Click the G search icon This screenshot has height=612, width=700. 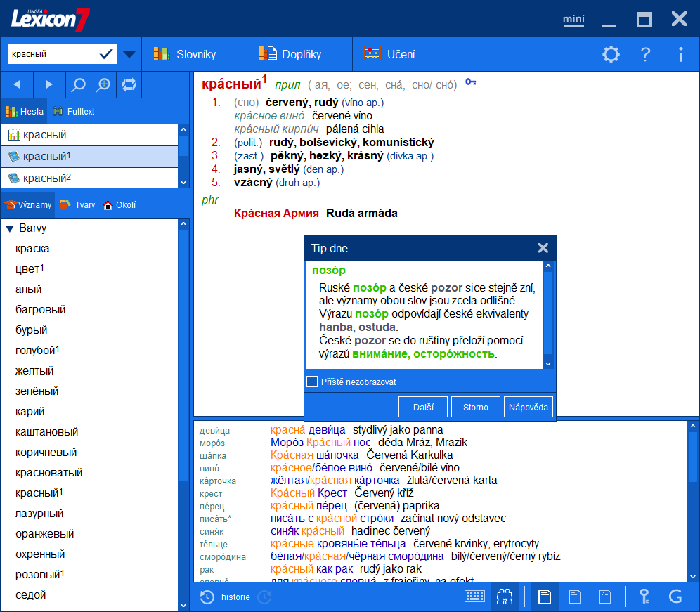pos(675,597)
